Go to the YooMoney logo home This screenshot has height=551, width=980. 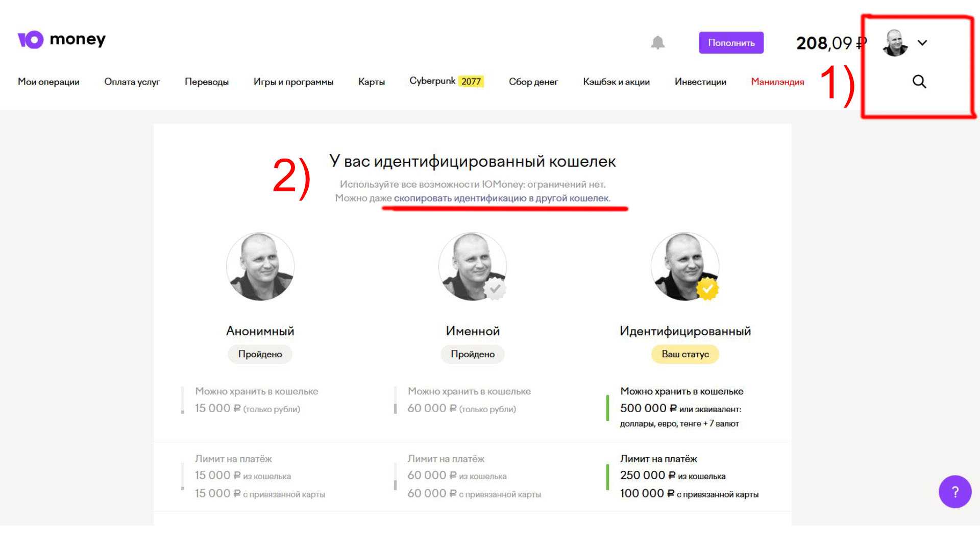[x=61, y=39]
